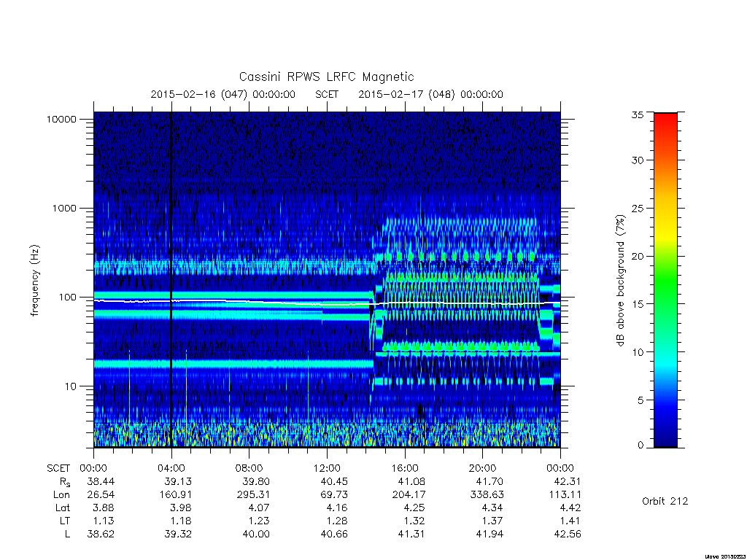
Task: Click the '08:00' time axis label
Action: click(x=249, y=468)
